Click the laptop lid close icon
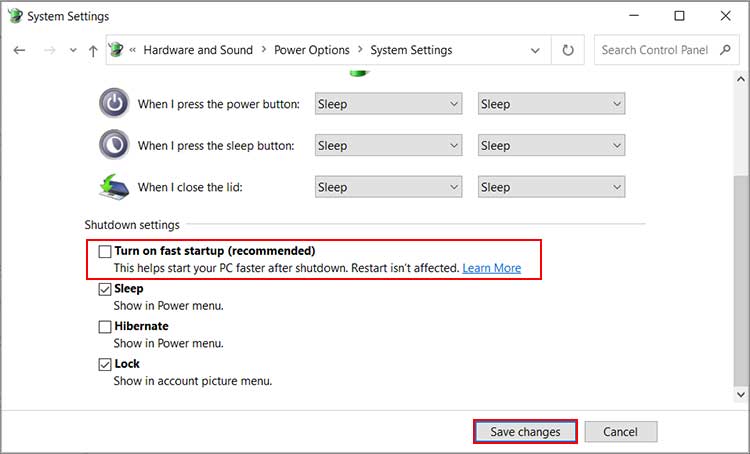Screen dimensions: 750x454 coord(114,187)
